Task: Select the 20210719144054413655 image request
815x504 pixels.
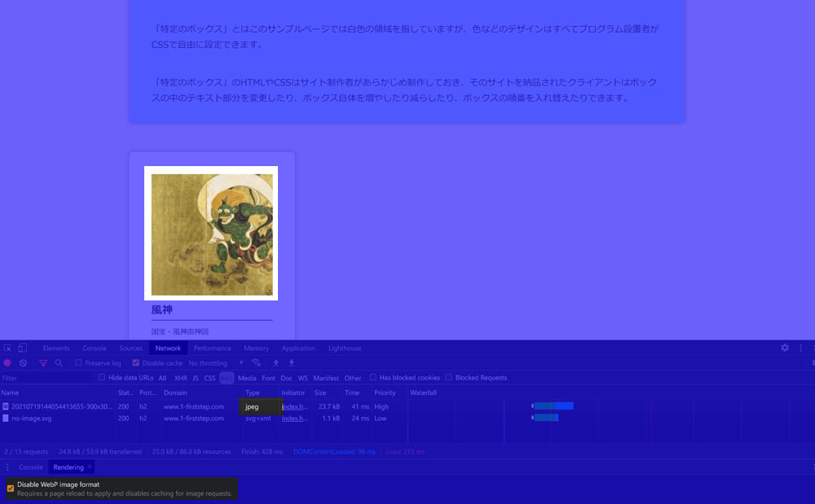Action: [x=407, y=406]
